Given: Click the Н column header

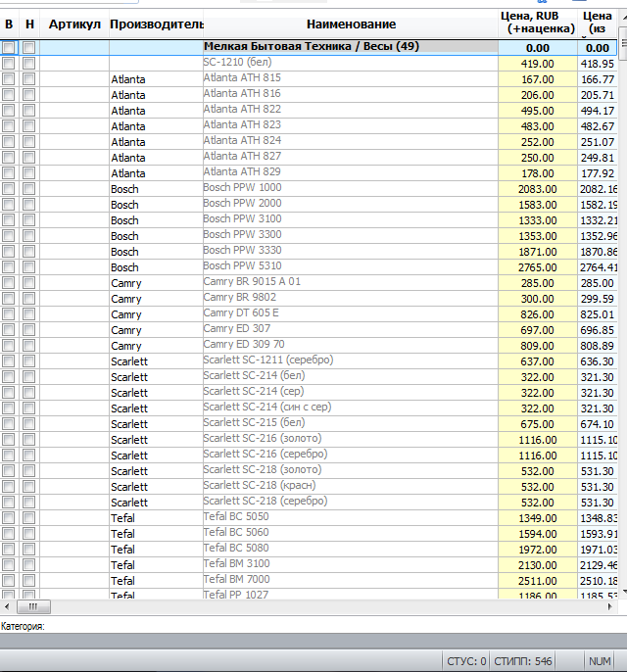Looking at the screenshot, I should (x=29, y=24).
